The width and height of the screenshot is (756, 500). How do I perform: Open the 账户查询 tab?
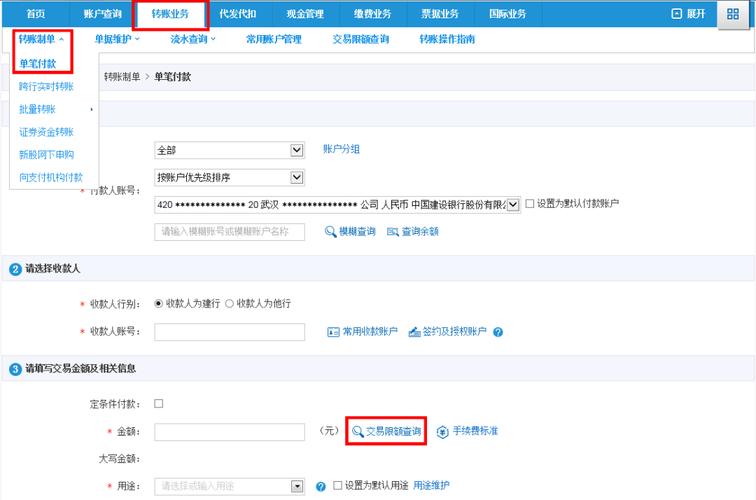(x=103, y=14)
